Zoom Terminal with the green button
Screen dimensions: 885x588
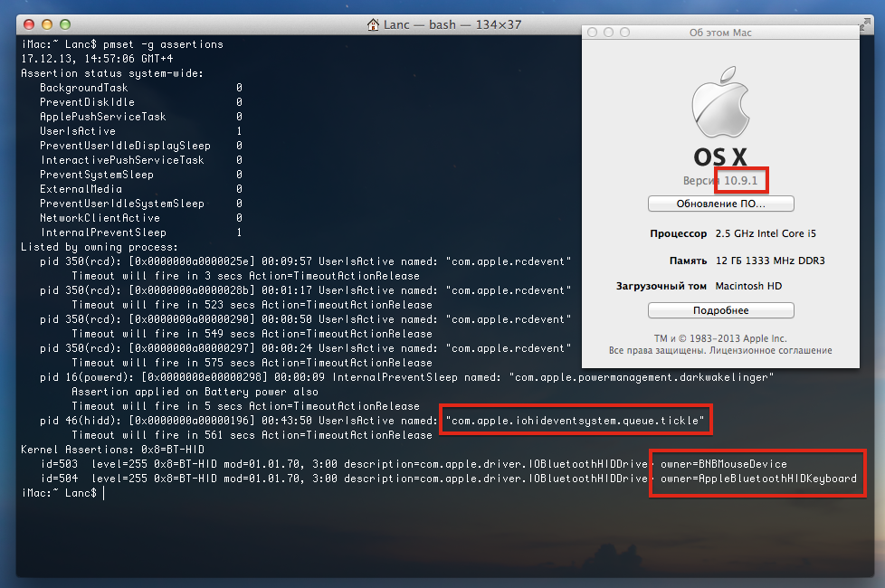pos(65,24)
